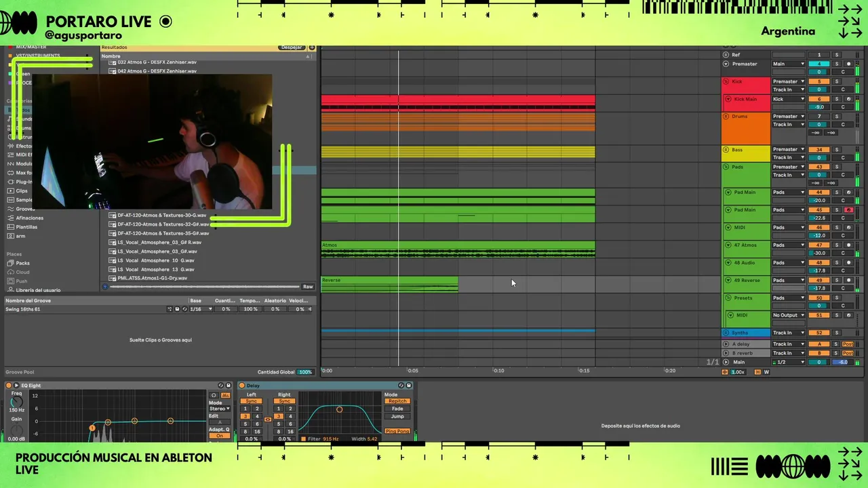
Task: Click groove save icon for Swing 16ths
Action: 177,309
